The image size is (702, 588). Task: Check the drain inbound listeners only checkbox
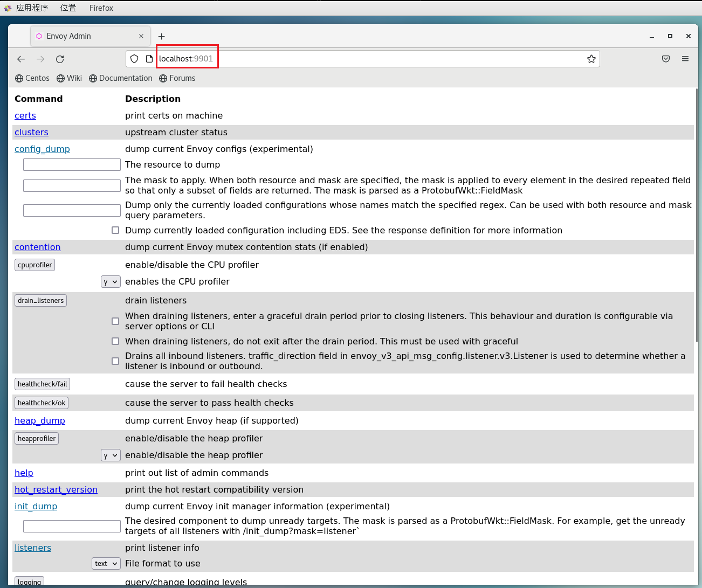(x=115, y=361)
